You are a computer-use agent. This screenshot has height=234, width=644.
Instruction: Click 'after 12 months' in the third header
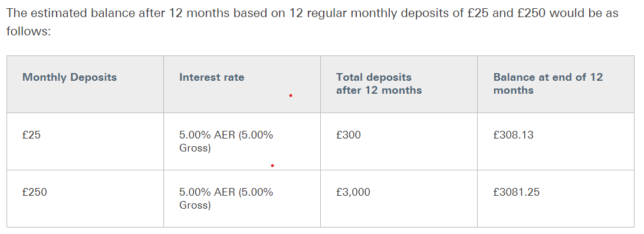(379, 90)
